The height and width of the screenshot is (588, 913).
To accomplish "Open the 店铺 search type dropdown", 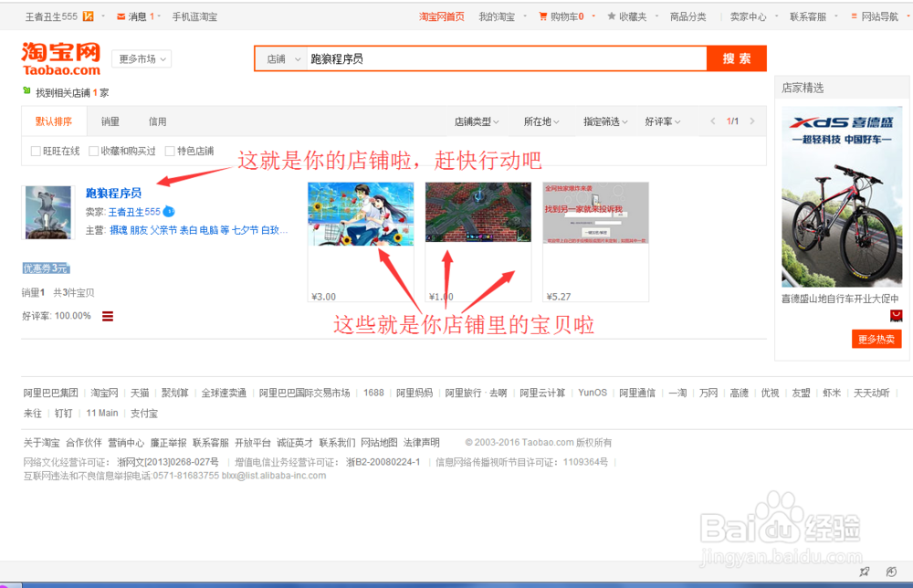I will [280, 57].
